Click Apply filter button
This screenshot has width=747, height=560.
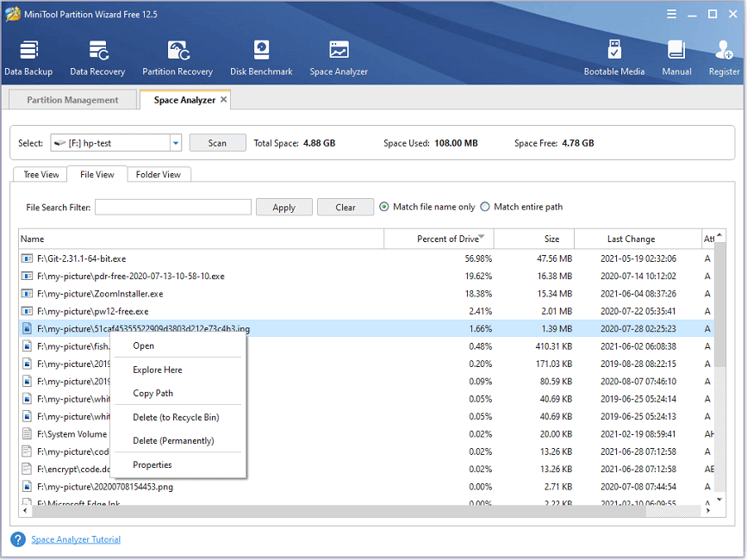(284, 207)
